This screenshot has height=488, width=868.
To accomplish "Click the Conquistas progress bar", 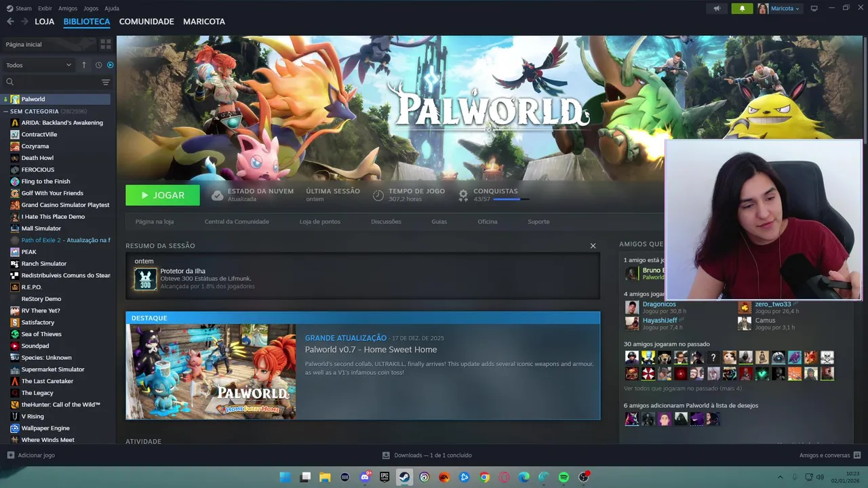I will [511, 199].
